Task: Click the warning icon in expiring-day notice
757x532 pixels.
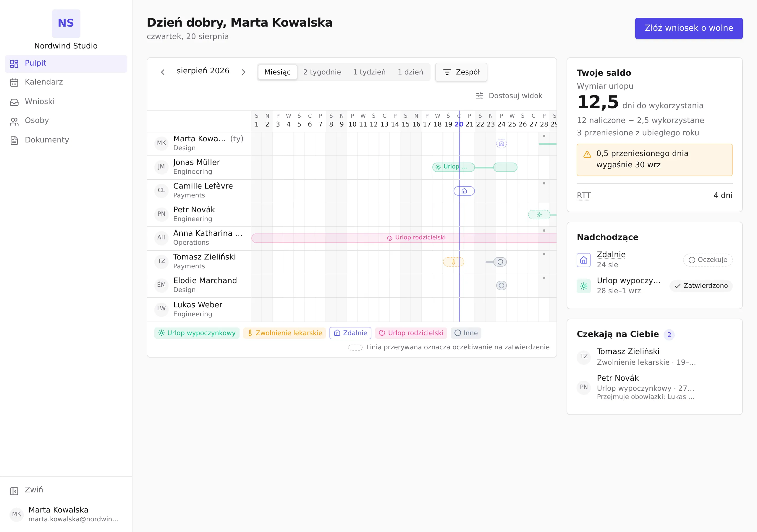Action: (587, 154)
